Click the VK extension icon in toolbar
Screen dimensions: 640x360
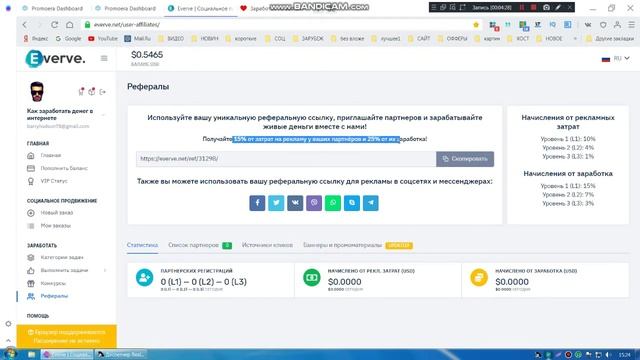tap(588, 25)
